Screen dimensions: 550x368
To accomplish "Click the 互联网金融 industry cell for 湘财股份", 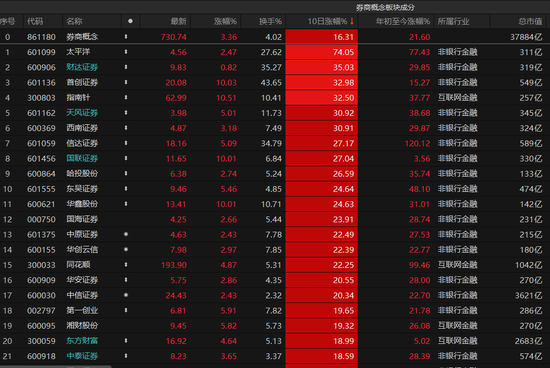I will coord(457,326).
